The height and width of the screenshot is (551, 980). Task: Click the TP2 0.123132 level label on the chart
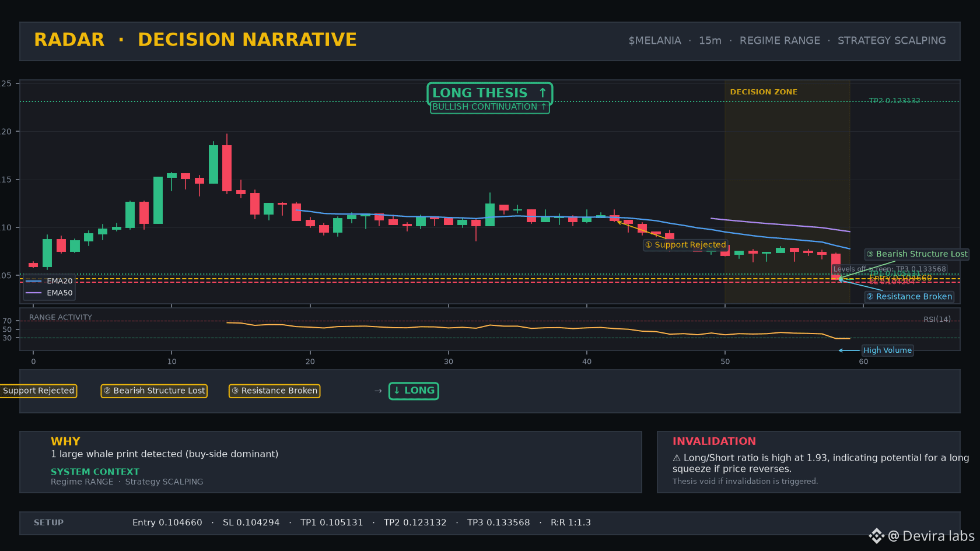894,101
